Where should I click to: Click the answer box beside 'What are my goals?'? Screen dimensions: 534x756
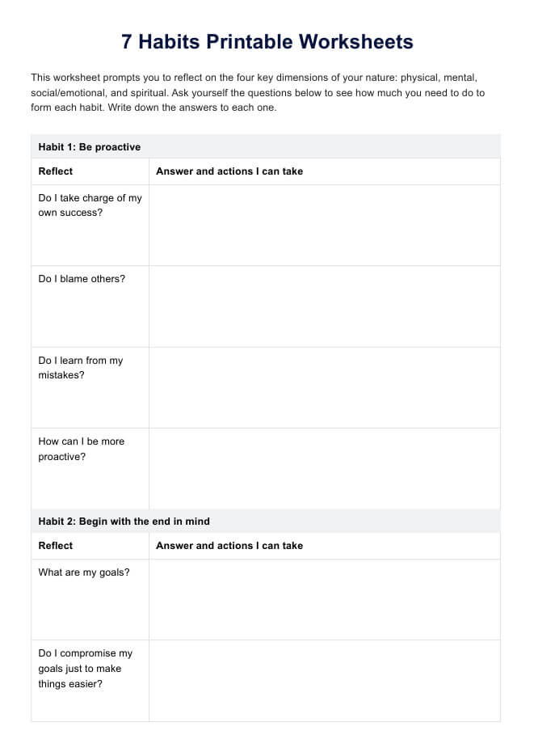(324, 599)
